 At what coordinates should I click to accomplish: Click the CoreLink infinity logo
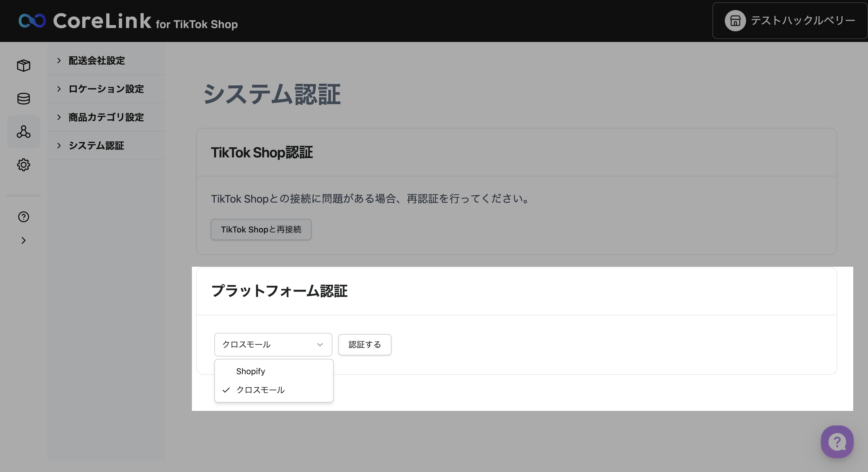pyautogui.click(x=32, y=21)
